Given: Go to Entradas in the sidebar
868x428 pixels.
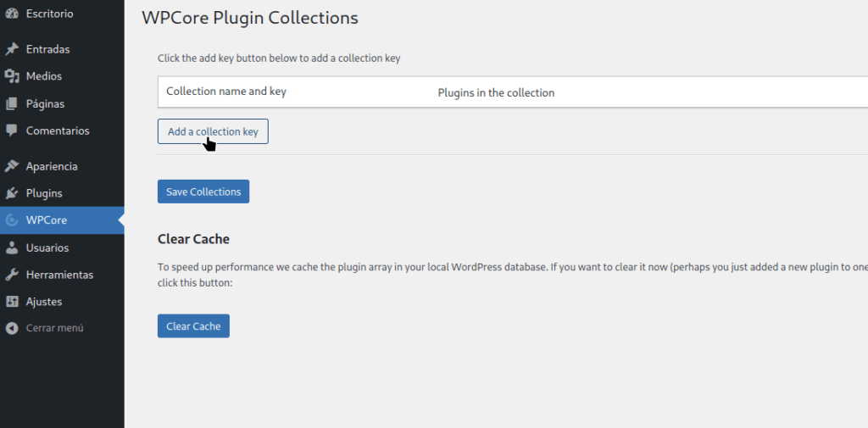Looking at the screenshot, I should tap(47, 49).
